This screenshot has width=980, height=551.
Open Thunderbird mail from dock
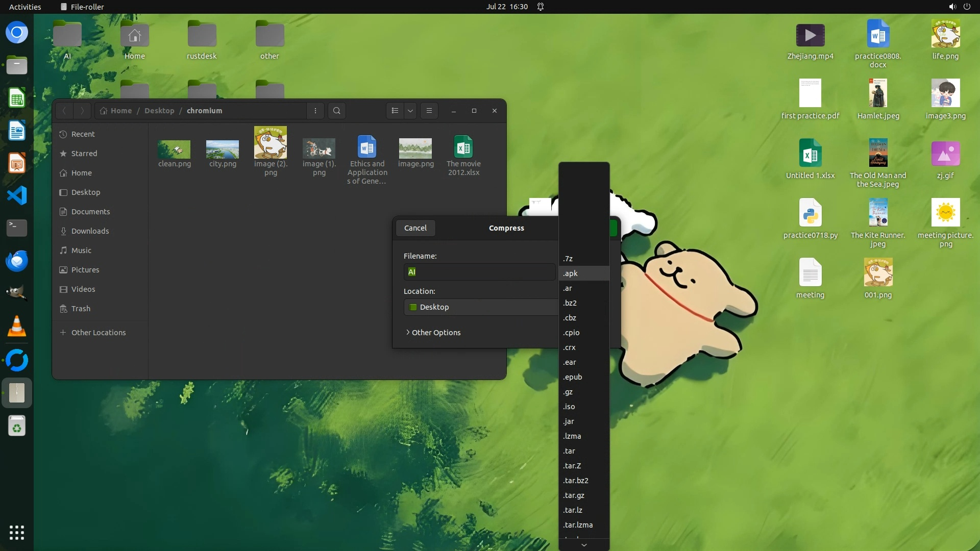point(17,261)
